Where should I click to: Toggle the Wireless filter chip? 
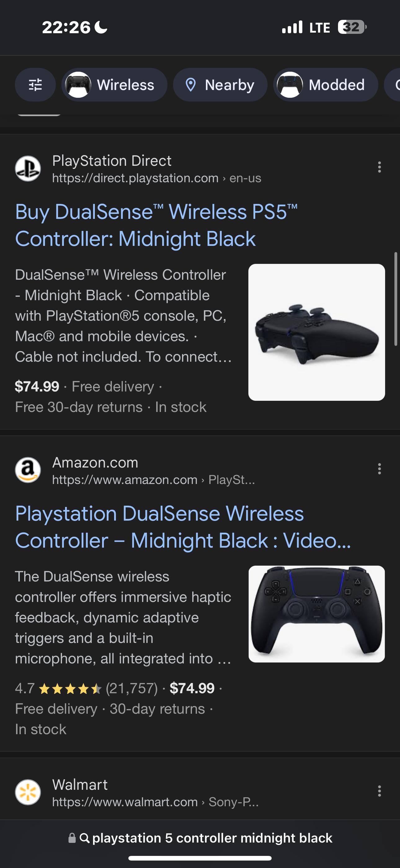114,85
